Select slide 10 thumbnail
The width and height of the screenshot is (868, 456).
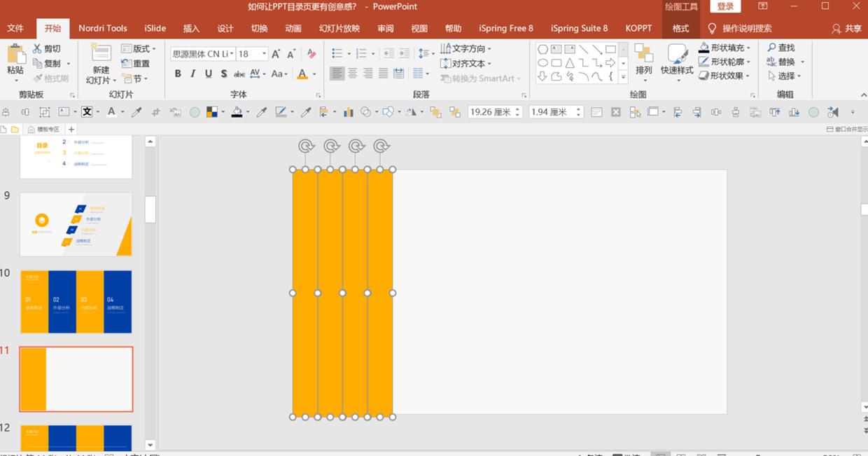tap(76, 302)
